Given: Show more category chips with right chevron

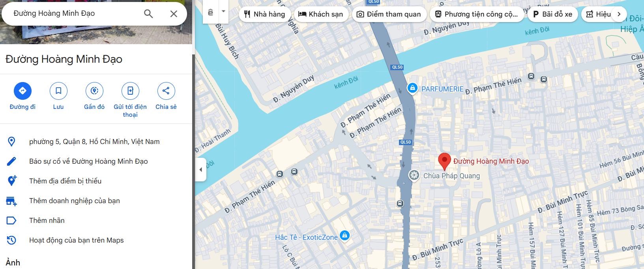Looking at the screenshot, I should click(x=619, y=14).
